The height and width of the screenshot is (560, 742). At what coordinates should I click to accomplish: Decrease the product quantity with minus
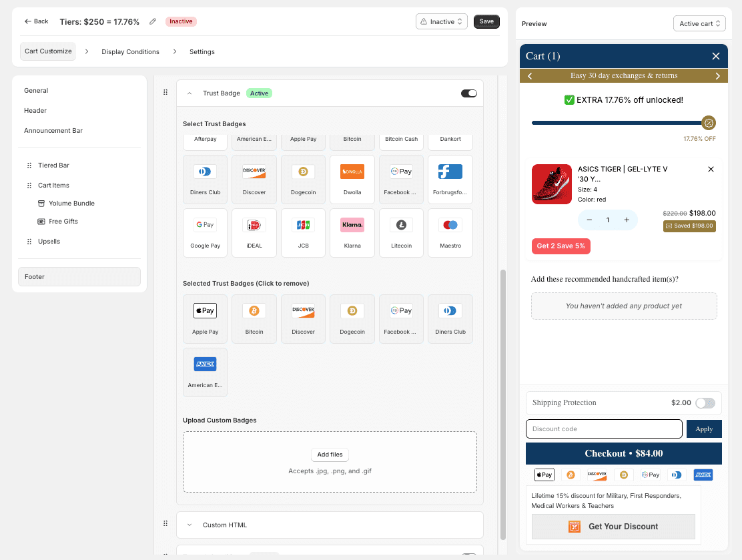click(589, 220)
